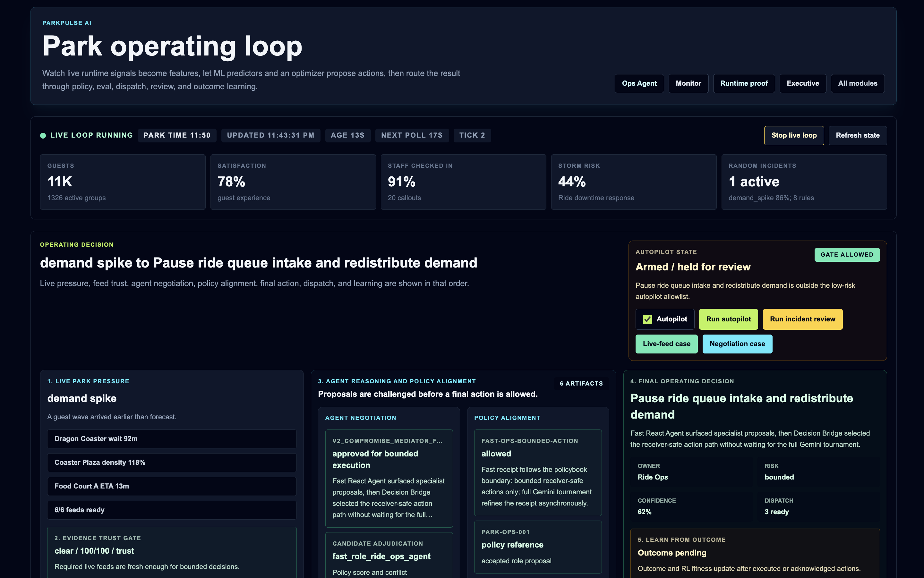Click the Owner 'Ride Ops' value
This screenshot has height=578, width=924.
coord(653,477)
